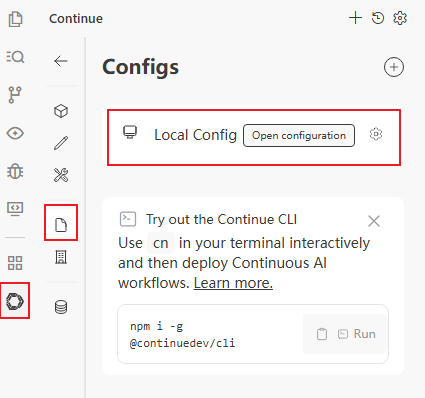This screenshot has width=425, height=398.
Task: Open the Run and Debug bug icon
Action: pos(15,172)
